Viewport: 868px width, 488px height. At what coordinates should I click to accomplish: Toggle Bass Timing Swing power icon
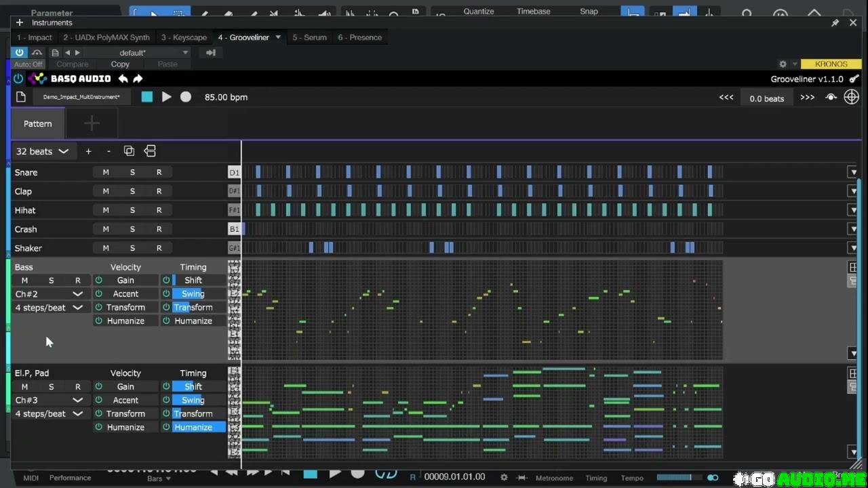coord(166,293)
